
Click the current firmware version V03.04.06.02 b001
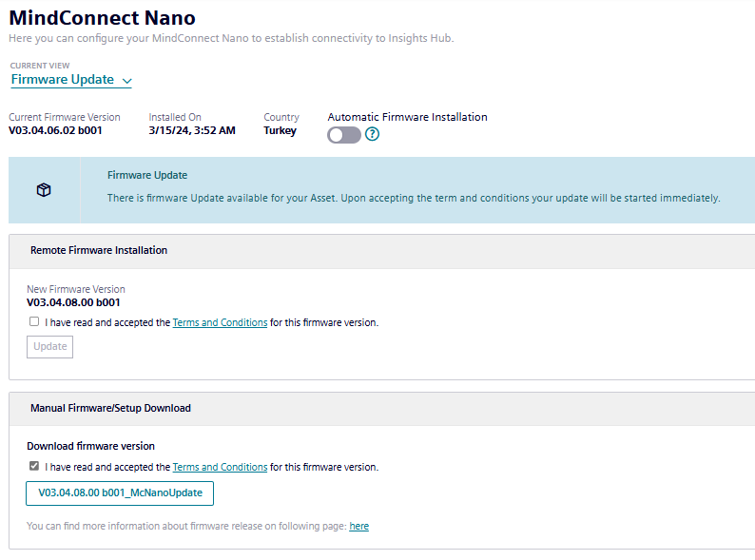click(55, 130)
